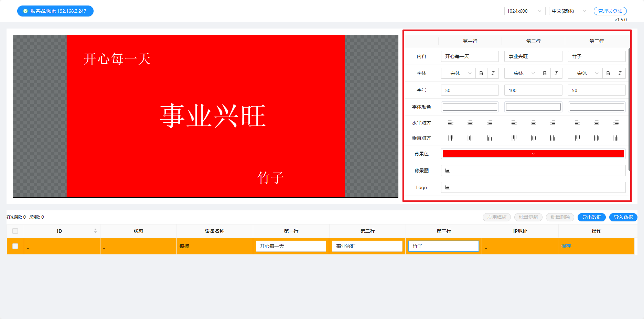
Task: Open the 中文(简体) language dropdown
Action: (569, 11)
